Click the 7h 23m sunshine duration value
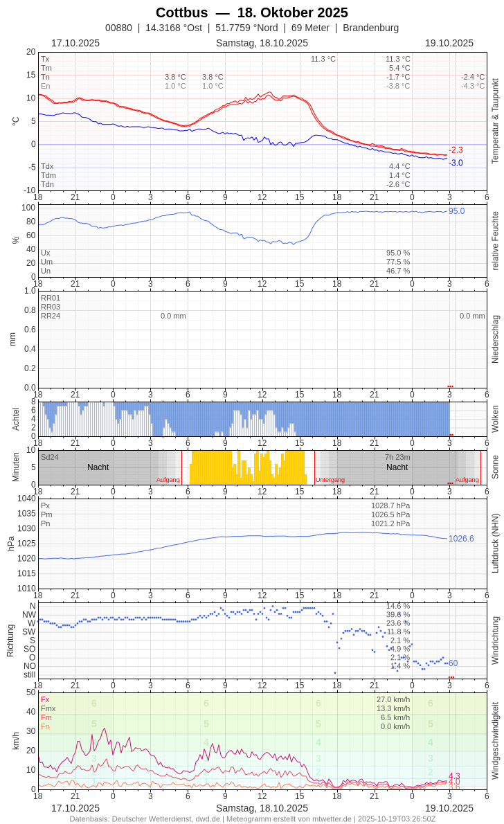The height and width of the screenshot is (824, 504). tap(397, 457)
